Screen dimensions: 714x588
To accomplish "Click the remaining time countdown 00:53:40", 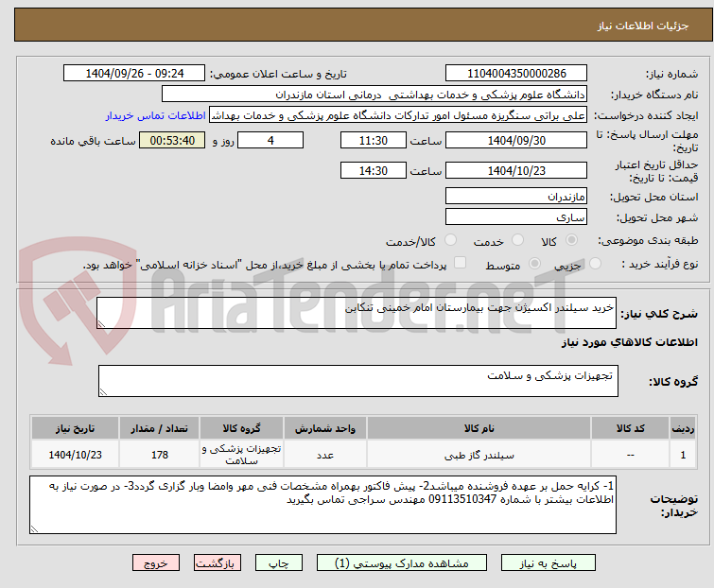I will 172,140.
